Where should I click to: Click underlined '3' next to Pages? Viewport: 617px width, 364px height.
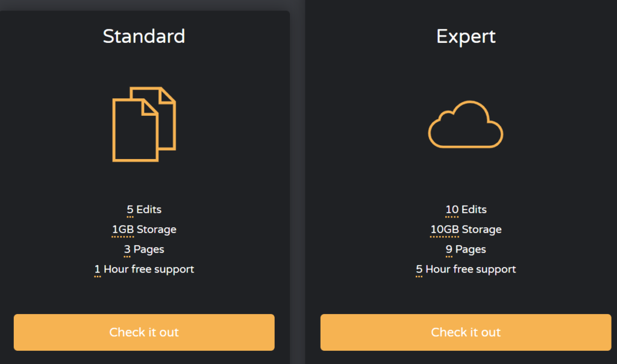coord(127,249)
